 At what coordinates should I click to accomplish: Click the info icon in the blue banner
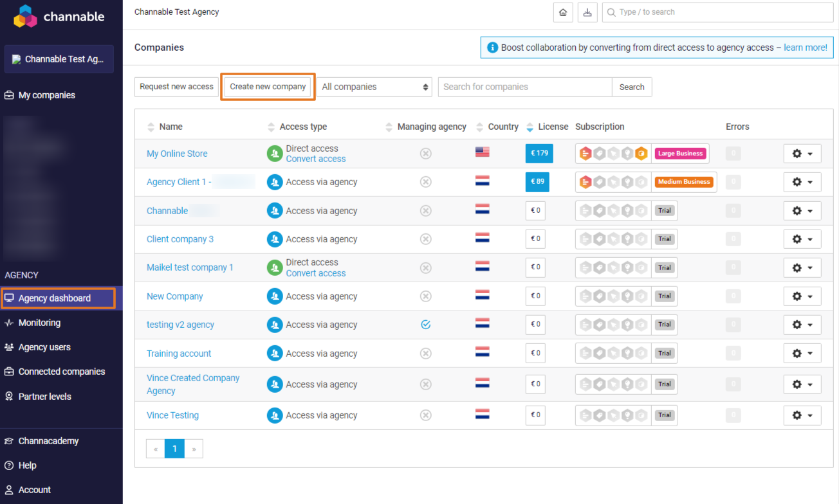[x=492, y=48]
